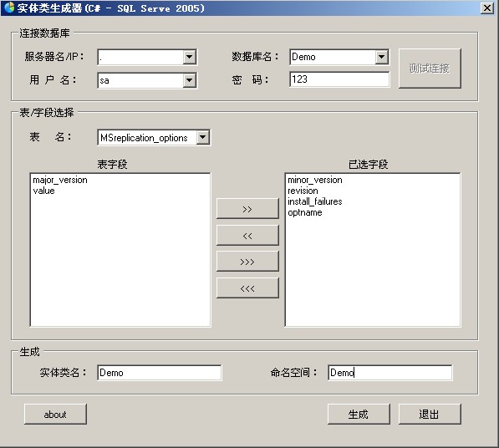Select install_failures in 已选字段 list
The width and height of the screenshot is (499, 448).
315,201
